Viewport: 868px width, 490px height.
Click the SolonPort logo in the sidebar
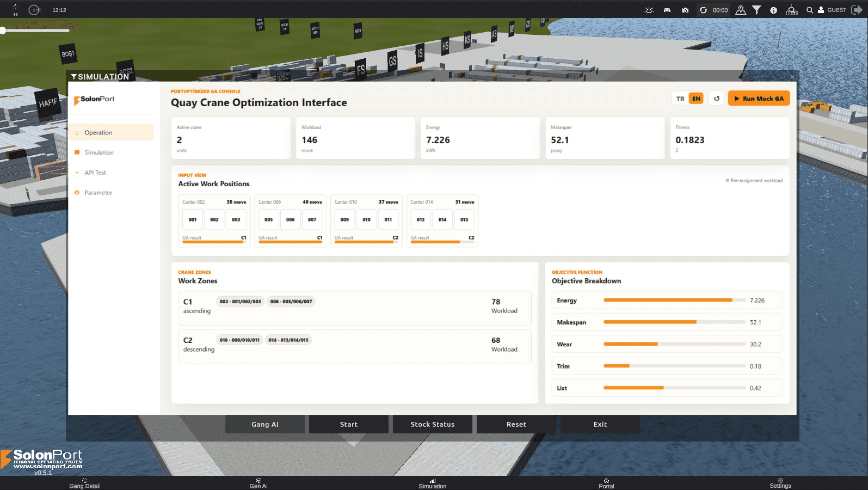[x=94, y=99]
